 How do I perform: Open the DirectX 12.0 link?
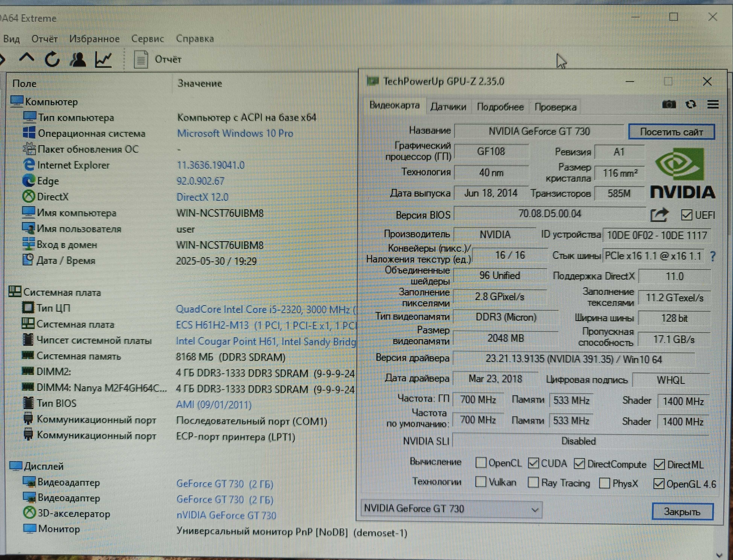tap(202, 197)
